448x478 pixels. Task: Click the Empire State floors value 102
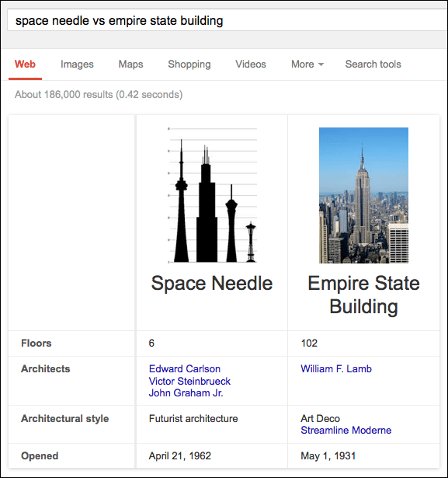[x=309, y=344]
